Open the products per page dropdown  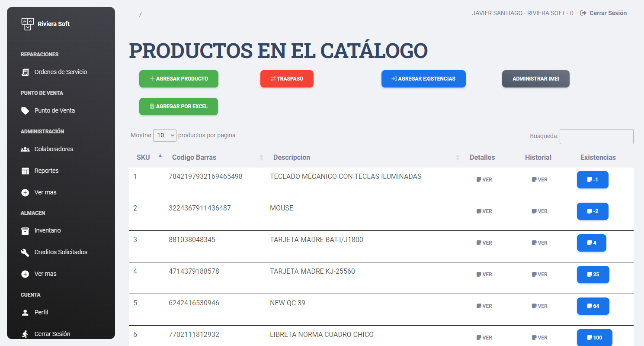165,135
